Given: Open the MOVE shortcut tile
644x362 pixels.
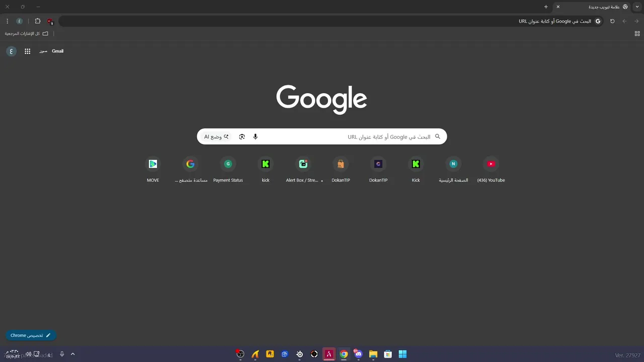Looking at the screenshot, I should click(x=153, y=170).
